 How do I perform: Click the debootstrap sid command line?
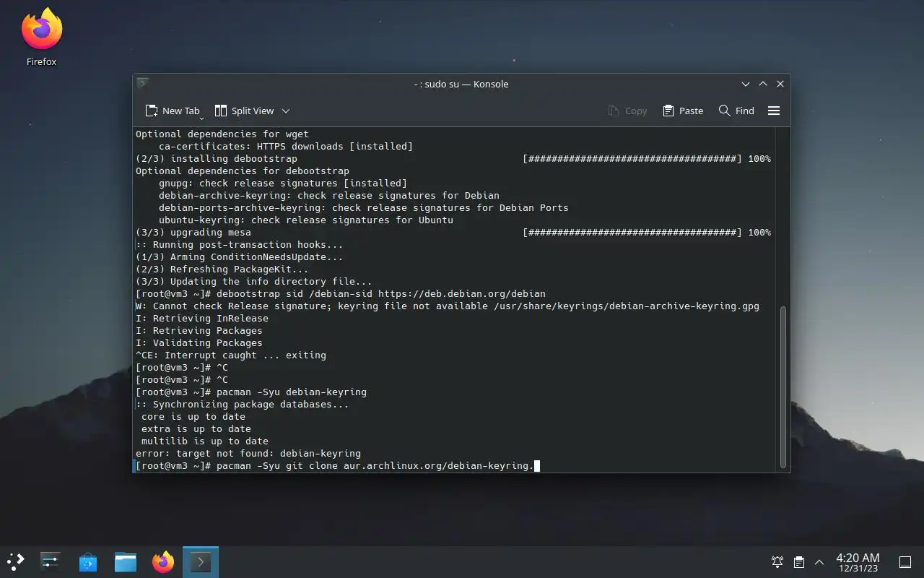click(341, 293)
